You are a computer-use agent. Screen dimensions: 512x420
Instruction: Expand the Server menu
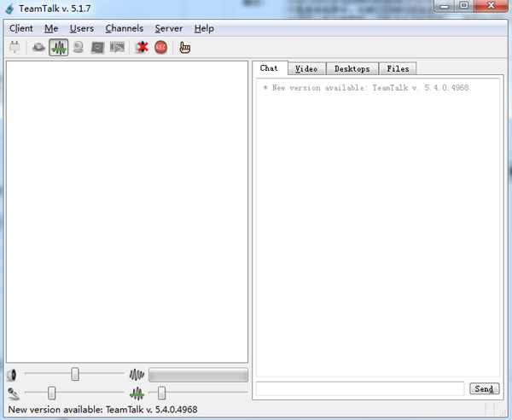pyautogui.click(x=168, y=28)
